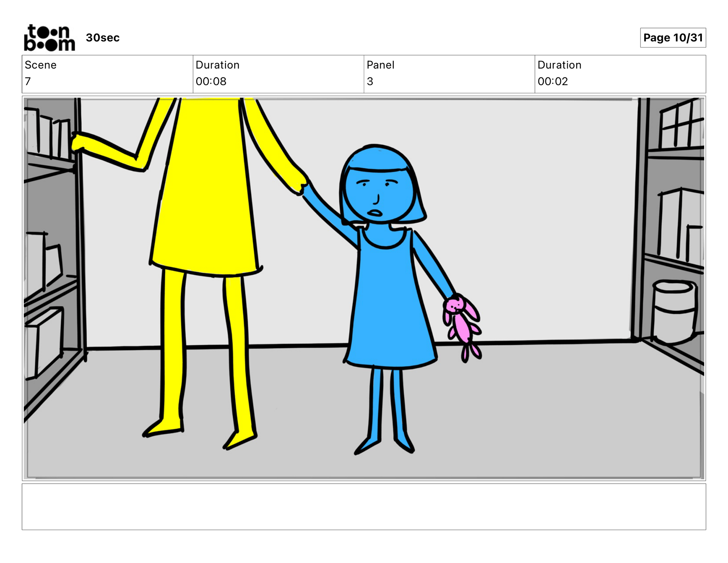The image size is (728, 563).
Task: Click the bucket on right shelf
Action: click(x=675, y=311)
